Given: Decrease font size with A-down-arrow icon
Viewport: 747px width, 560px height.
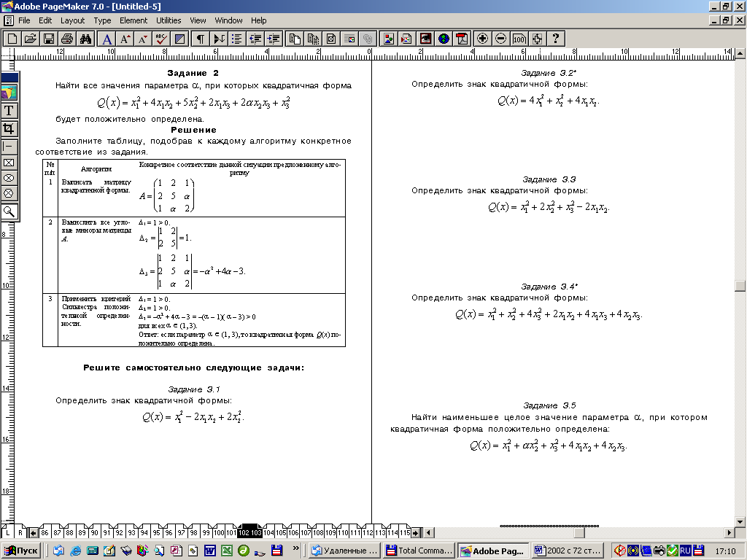Looking at the screenshot, I should coord(143,39).
